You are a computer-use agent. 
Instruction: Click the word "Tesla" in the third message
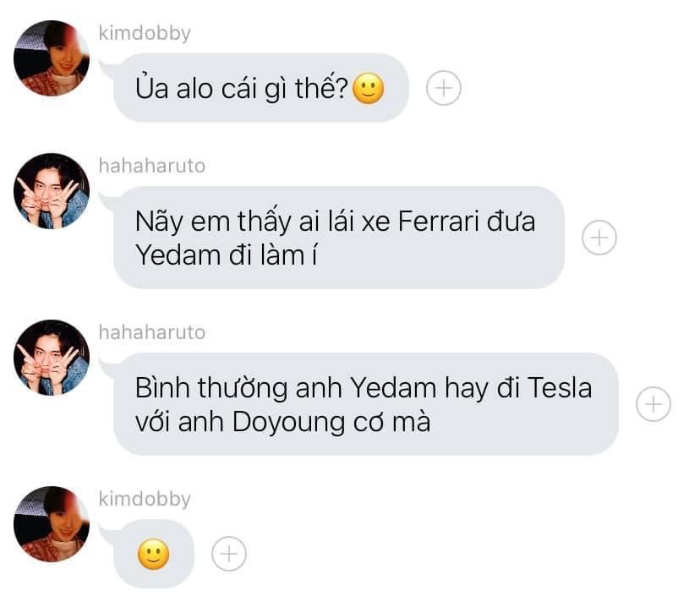(x=561, y=389)
